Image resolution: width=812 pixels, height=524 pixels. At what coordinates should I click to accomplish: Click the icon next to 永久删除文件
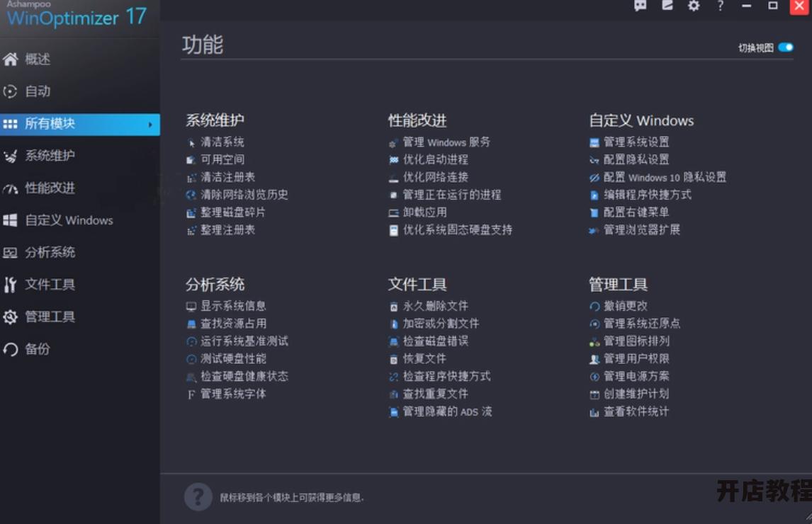click(x=393, y=307)
